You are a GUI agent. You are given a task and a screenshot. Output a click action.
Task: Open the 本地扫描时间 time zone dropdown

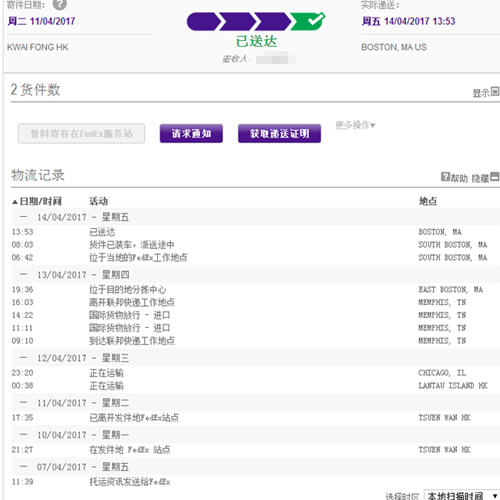tap(461, 495)
